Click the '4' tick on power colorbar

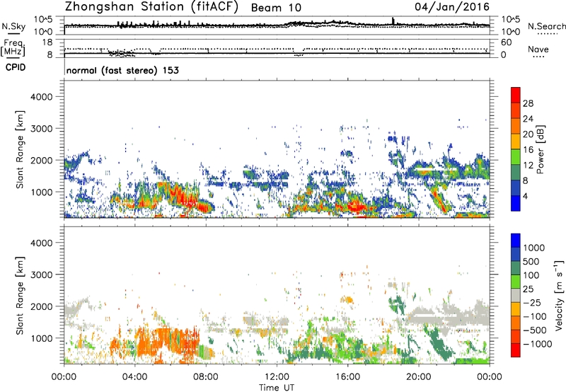pos(525,196)
